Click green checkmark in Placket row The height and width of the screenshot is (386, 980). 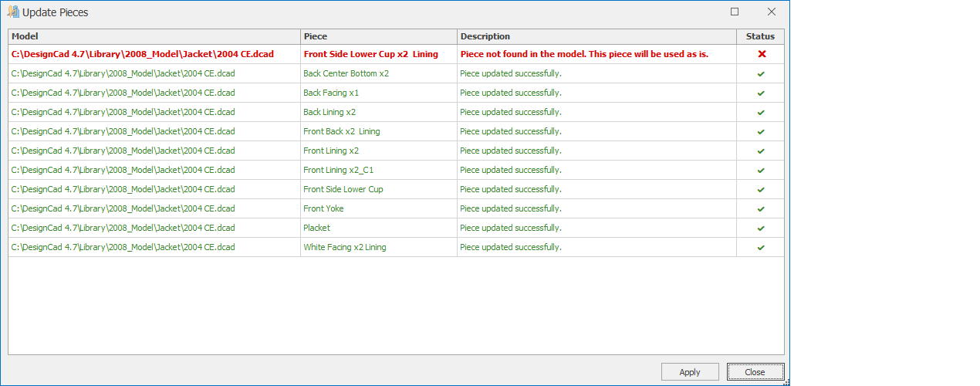pyautogui.click(x=761, y=229)
